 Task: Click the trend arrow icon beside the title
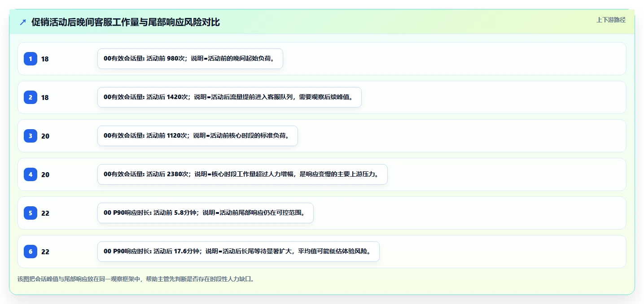23,22
